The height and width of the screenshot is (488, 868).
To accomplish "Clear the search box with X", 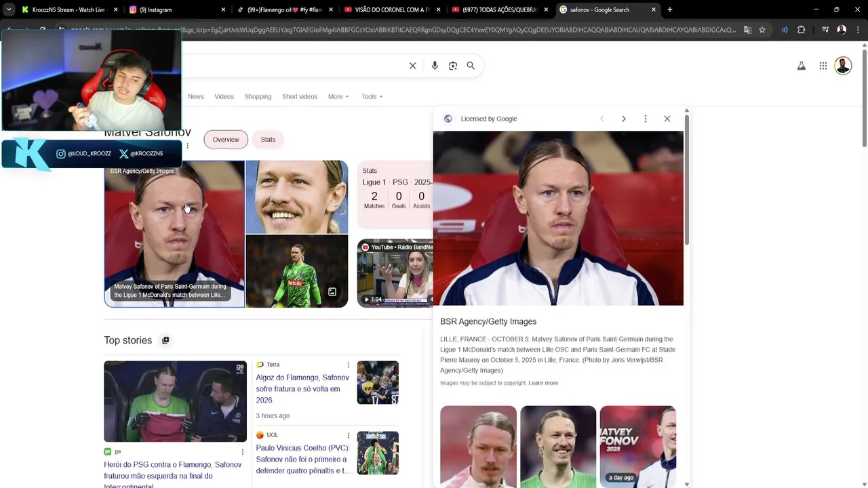I will click(412, 66).
